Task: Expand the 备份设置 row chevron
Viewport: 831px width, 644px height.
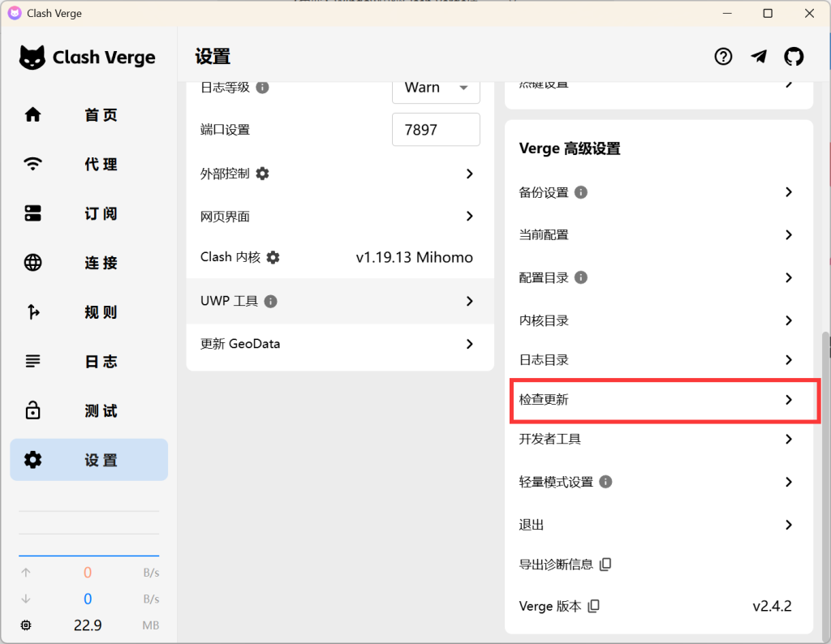Action: [789, 191]
